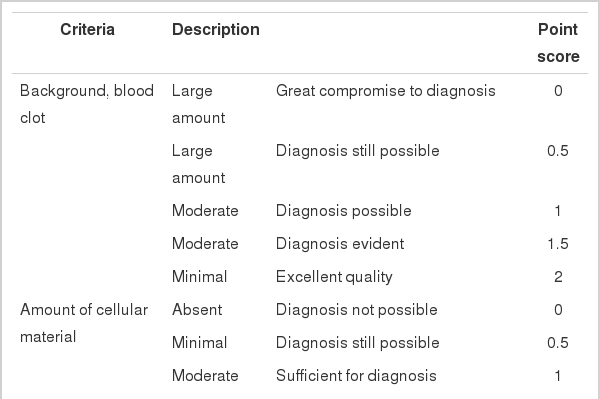Click first Diagnosis still possible under blood clot
Viewport: 599px width, 399px height.
coord(358,151)
